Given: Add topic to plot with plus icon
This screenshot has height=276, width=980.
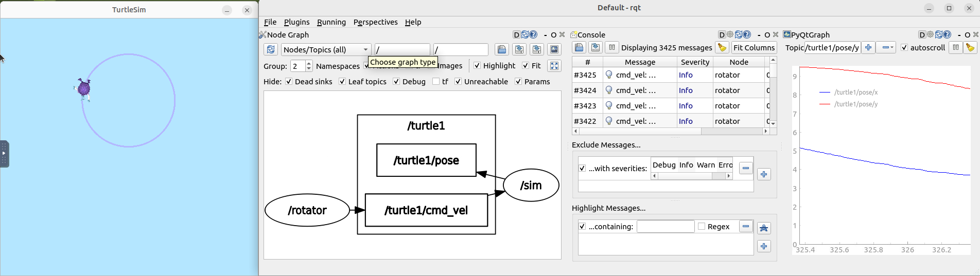Looking at the screenshot, I should click(868, 48).
